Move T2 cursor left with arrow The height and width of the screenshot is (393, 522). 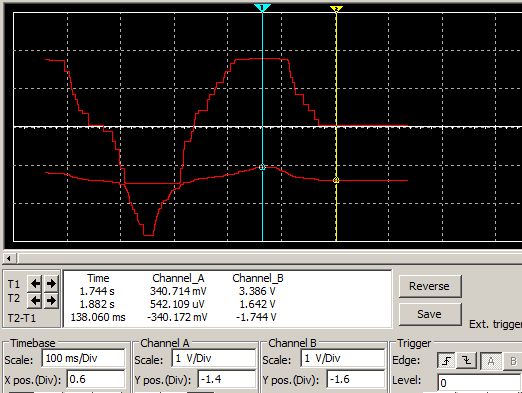click(35, 301)
